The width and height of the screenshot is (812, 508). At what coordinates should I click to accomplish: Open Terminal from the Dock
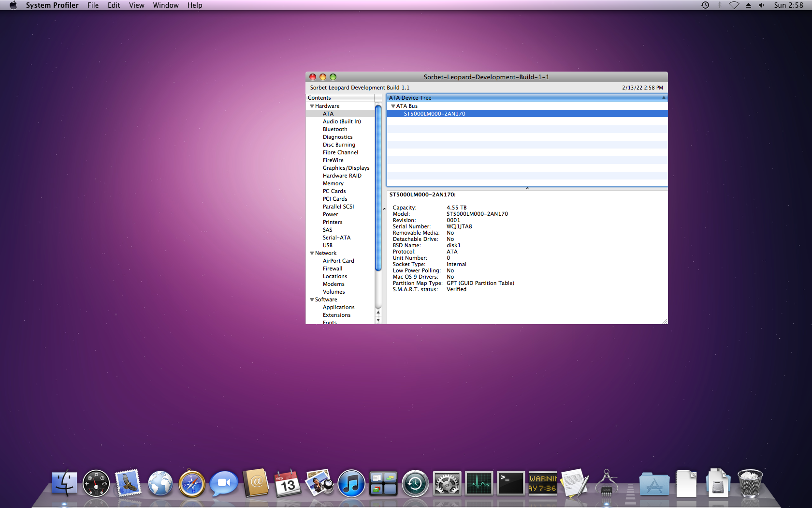pyautogui.click(x=511, y=483)
